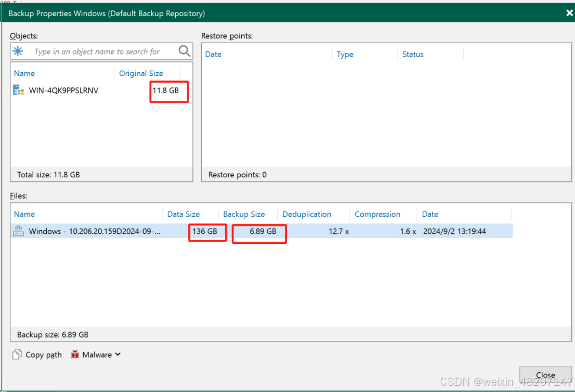Viewport: 575px width, 392px height.
Task: Sort restore points by Status column
Action: (x=413, y=54)
